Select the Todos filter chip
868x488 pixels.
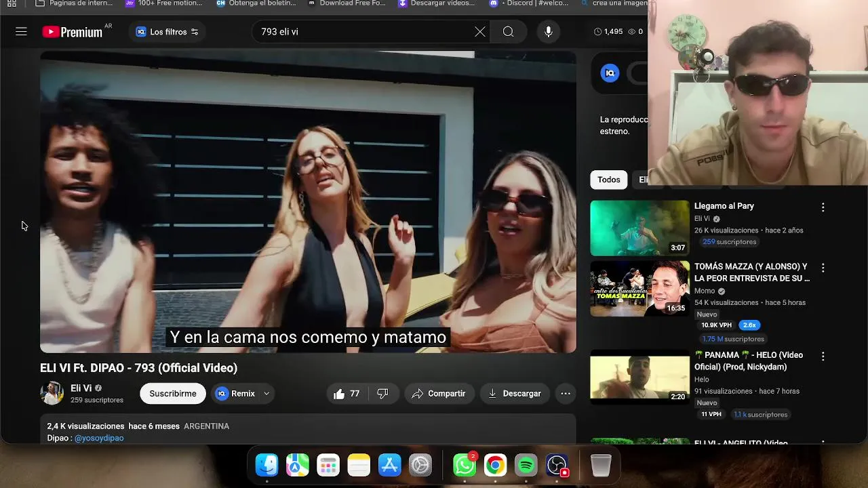pos(608,180)
